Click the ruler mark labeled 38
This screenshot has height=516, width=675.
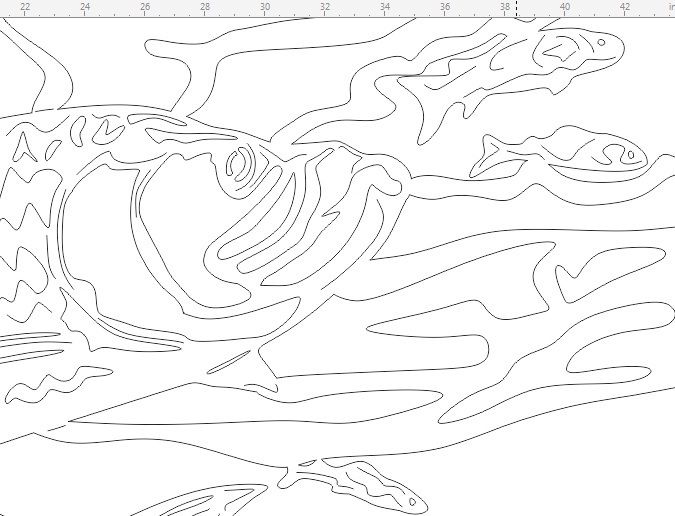[x=505, y=7]
